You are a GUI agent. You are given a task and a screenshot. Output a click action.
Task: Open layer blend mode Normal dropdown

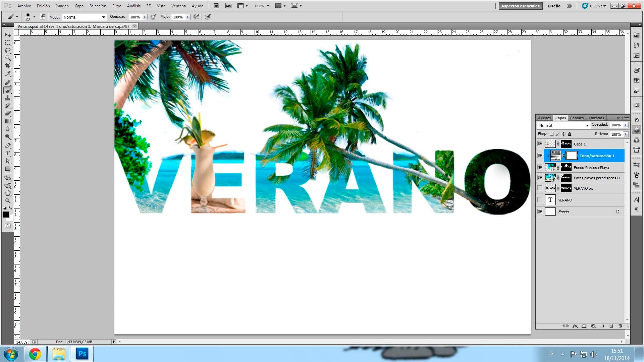pos(563,125)
